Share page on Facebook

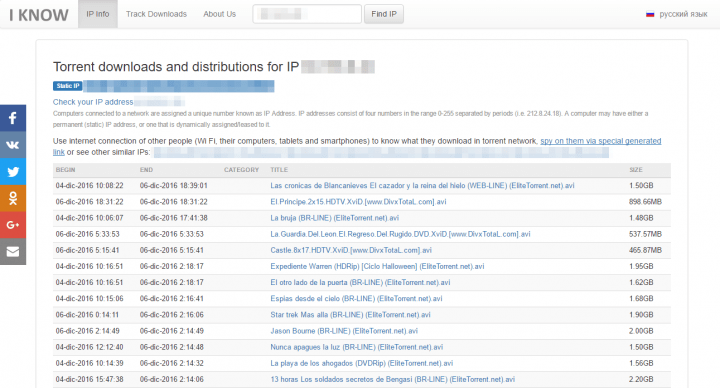coord(13,118)
